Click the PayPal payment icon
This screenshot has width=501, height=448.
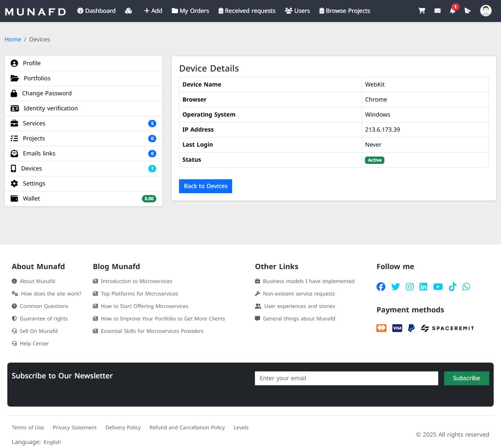coord(412,328)
